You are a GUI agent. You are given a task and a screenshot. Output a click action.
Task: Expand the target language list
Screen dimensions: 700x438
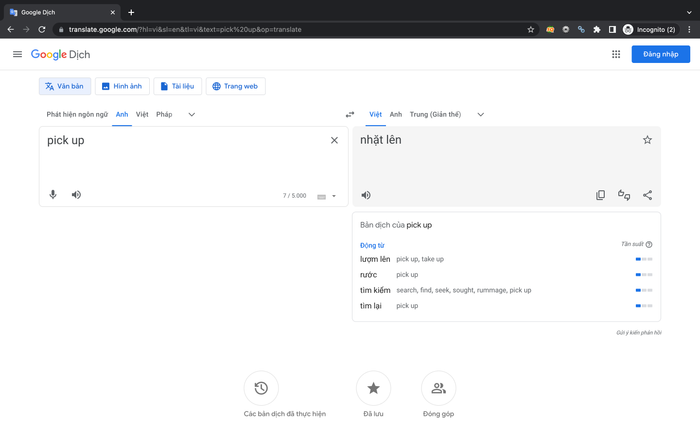click(x=480, y=114)
